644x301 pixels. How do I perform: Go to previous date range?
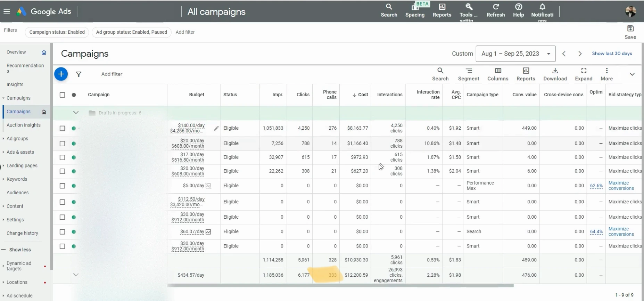564,54
